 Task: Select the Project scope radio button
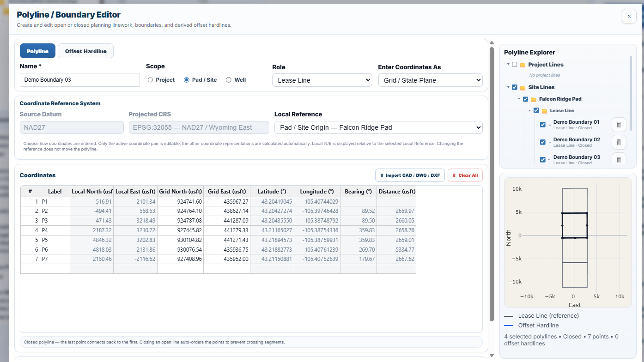tap(150, 80)
